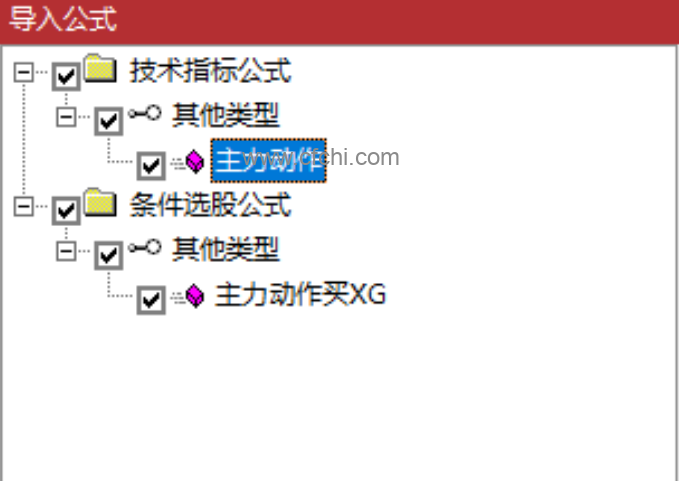Click the magenta cube icon for 主力动作
The width and height of the screenshot is (679, 481).
pos(195,161)
